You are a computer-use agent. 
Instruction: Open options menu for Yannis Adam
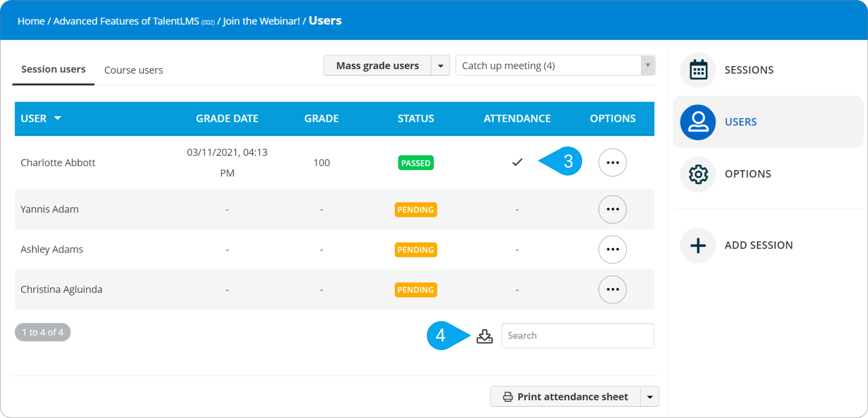click(613, 209)
